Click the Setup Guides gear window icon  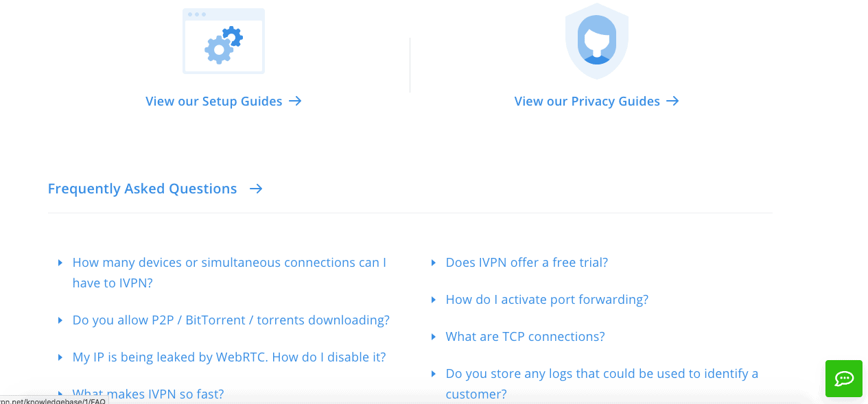(x=224, y=41)
